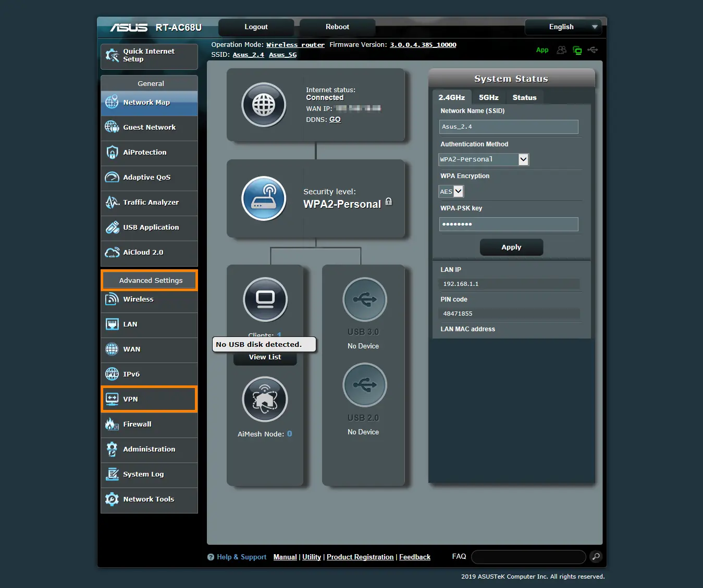
Task: Click the Guest Network globe icon
Action: tap(112, 127)
